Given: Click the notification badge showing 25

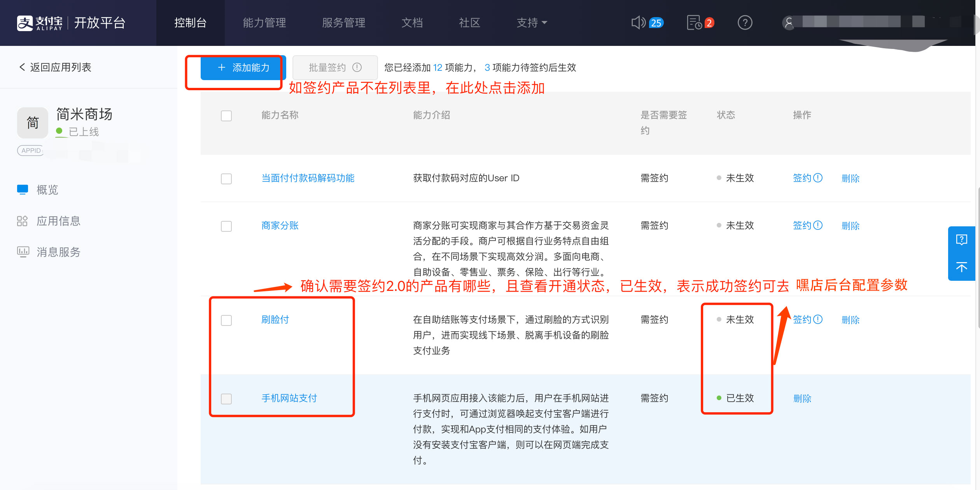Looking at the screenshot, I should (x=656, y=23).
